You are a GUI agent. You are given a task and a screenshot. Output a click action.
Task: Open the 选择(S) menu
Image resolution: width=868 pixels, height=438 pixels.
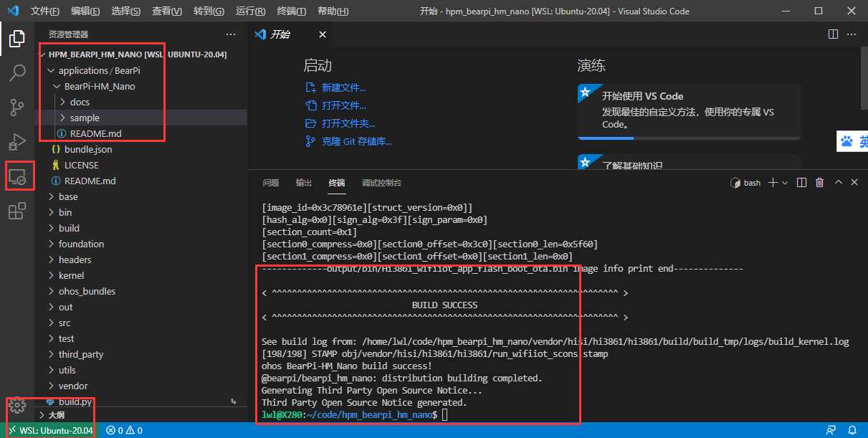click(x=126, y=11)
